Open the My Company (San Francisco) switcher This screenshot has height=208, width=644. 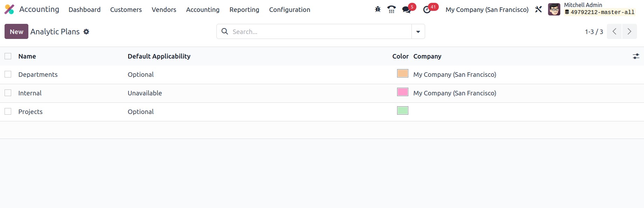(x=487, y=9)
